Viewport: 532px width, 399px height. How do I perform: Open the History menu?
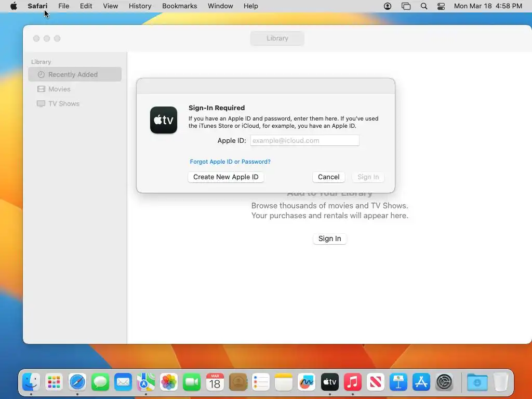coord(140,6)
